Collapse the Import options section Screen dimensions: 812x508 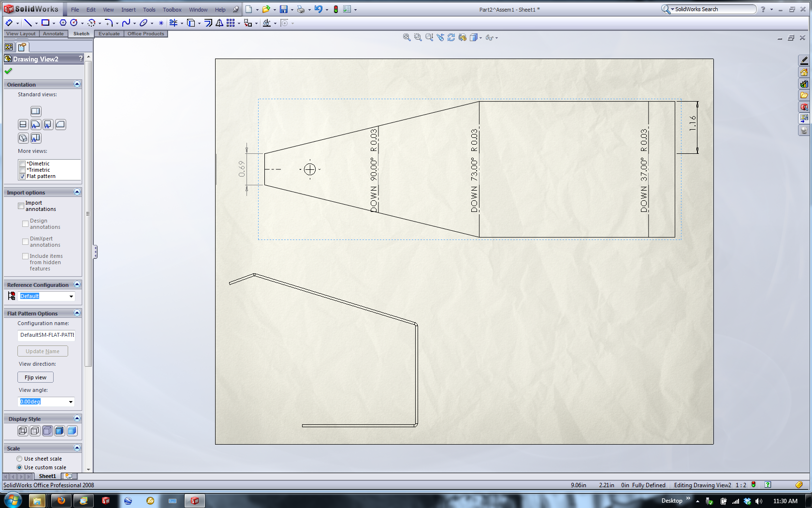(77, 192)
